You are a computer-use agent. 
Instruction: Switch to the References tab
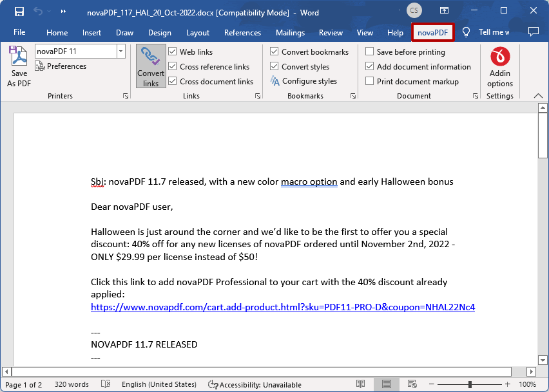[x=243, y=33]
